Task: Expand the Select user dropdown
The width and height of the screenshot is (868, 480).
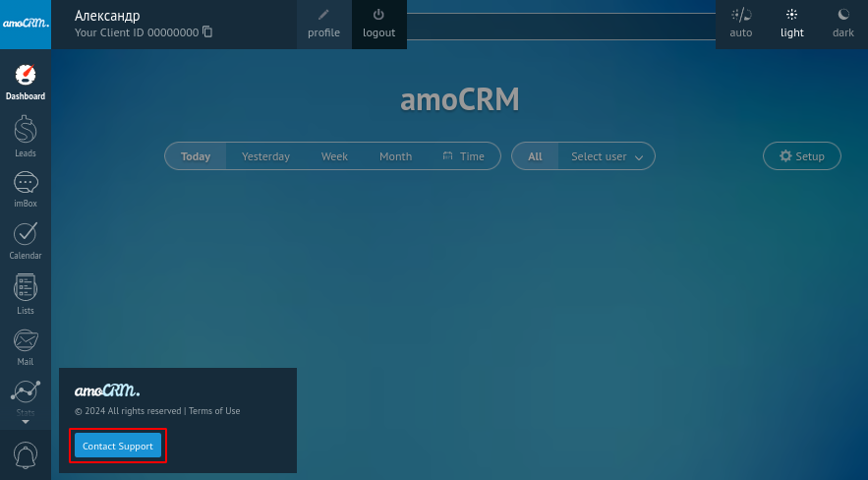Action: (607, 156)
